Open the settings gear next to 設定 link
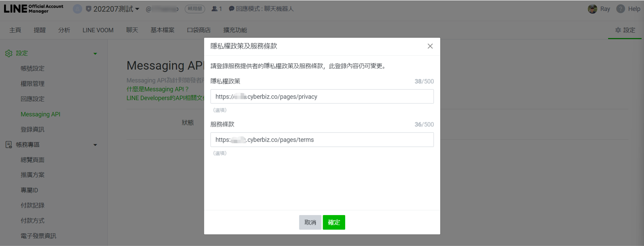This screenshot has width=644, height=246. coord(617,30)
